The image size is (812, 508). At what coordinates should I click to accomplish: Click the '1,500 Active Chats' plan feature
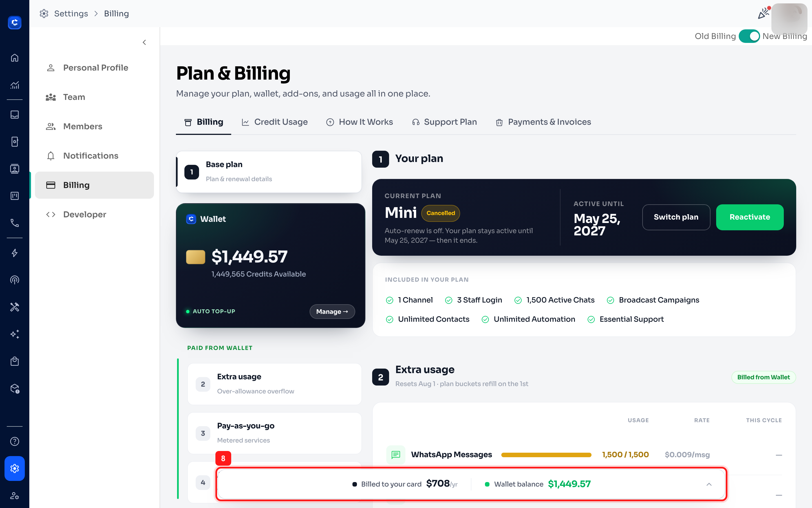[554, 300]
